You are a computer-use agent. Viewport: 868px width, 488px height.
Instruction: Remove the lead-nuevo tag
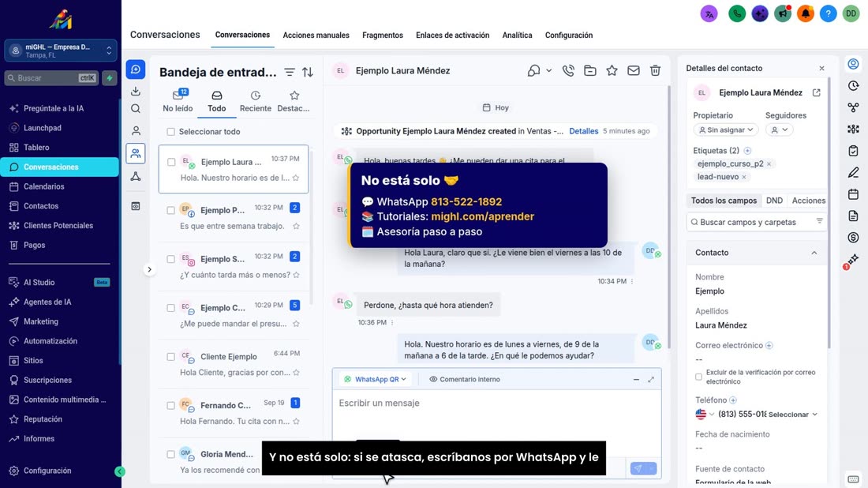point(744,177)
